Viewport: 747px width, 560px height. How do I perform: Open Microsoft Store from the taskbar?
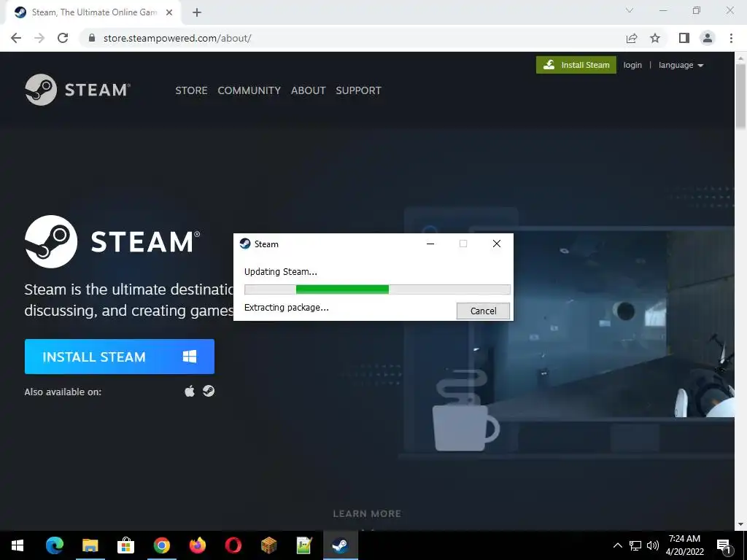pos(125,545)
